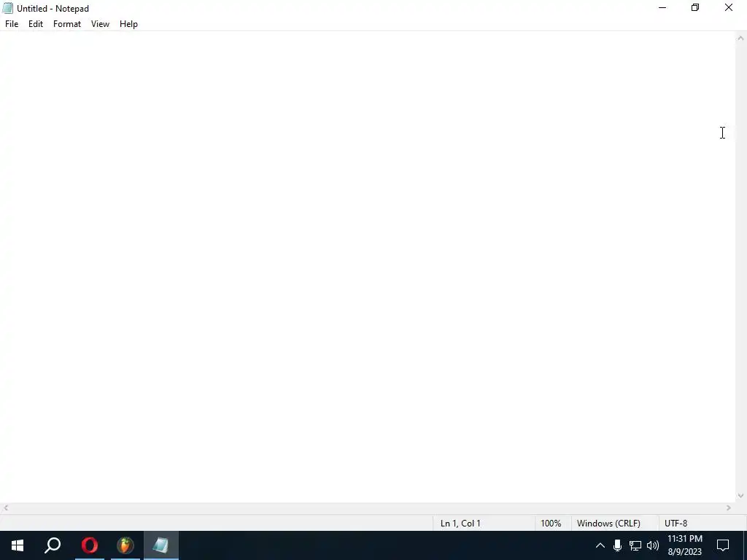Click the vertical scrollbar down arrow
Screen dimensions: 747x560
[740, 496]
